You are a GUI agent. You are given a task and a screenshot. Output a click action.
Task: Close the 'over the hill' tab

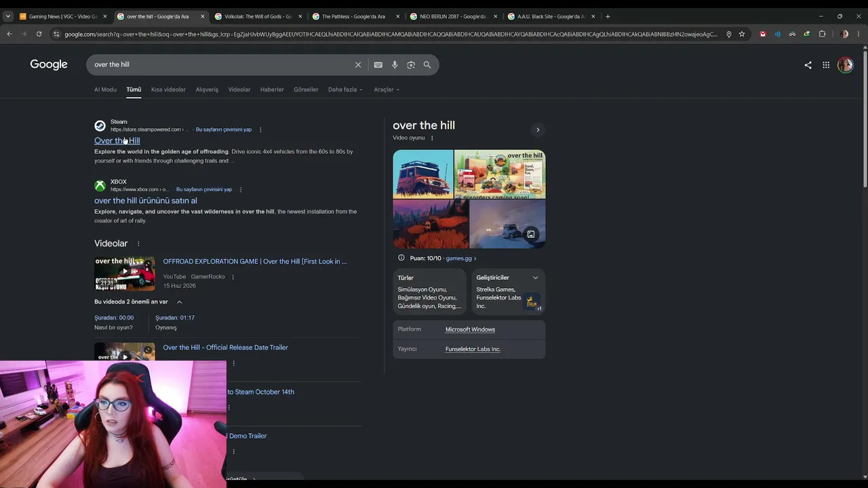tap(202, 16)
